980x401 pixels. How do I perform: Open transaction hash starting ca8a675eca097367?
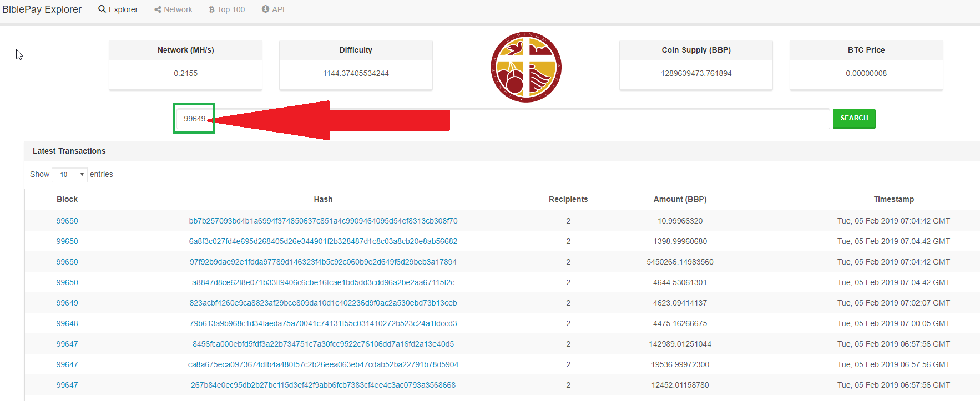(x=323, y=364)
